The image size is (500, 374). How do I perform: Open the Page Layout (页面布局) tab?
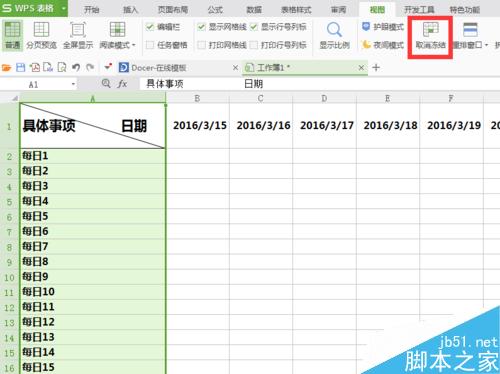click(173, 10)
